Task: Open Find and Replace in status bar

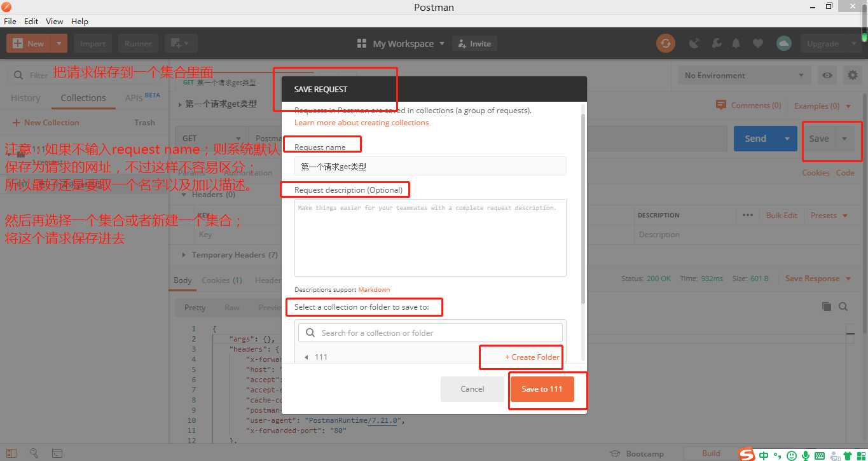Action: pos(34,453)
